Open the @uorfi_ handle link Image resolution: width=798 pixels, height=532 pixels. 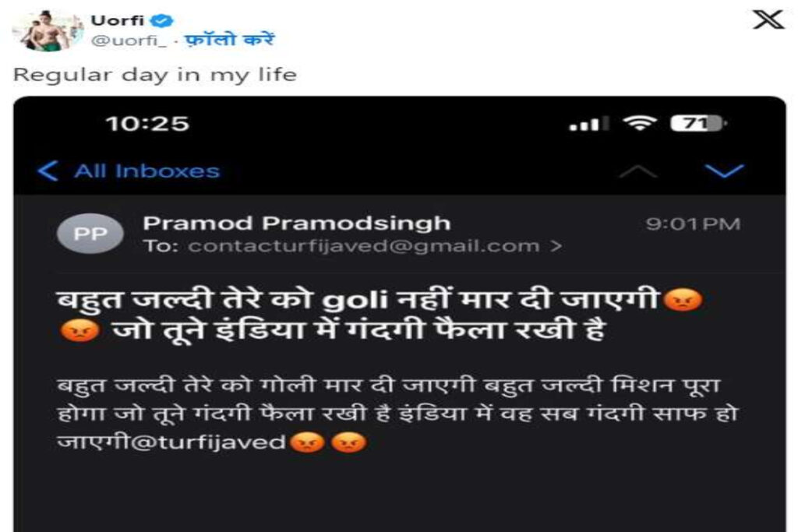tap(129, 41)
